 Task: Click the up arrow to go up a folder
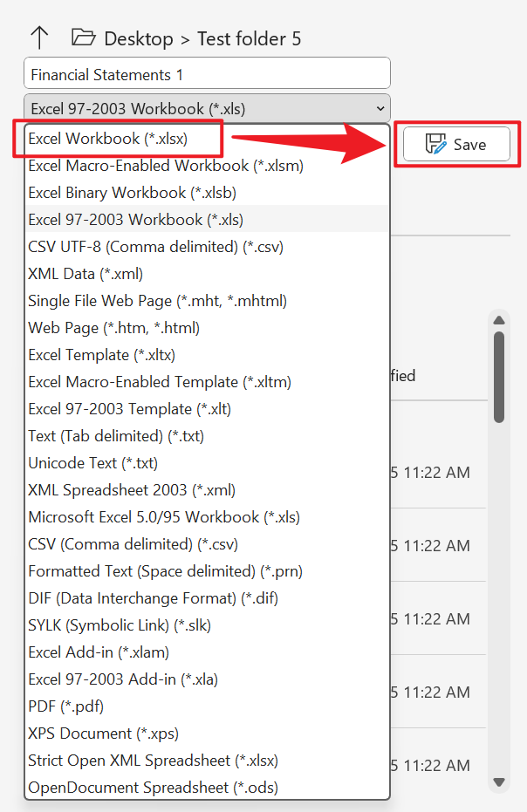pos(39,38)
